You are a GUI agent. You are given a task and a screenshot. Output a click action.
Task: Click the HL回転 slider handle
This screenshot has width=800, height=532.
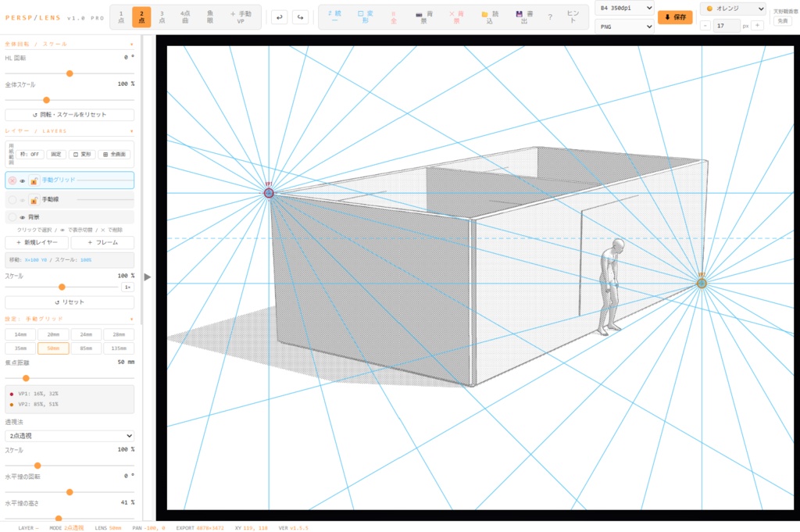coord(70,74)
